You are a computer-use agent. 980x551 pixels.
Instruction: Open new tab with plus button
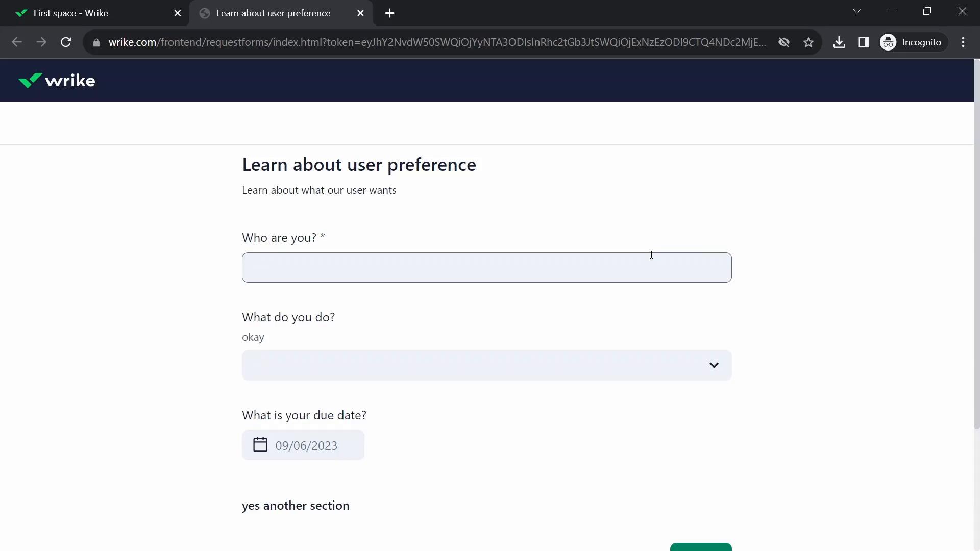pos(391,13)
